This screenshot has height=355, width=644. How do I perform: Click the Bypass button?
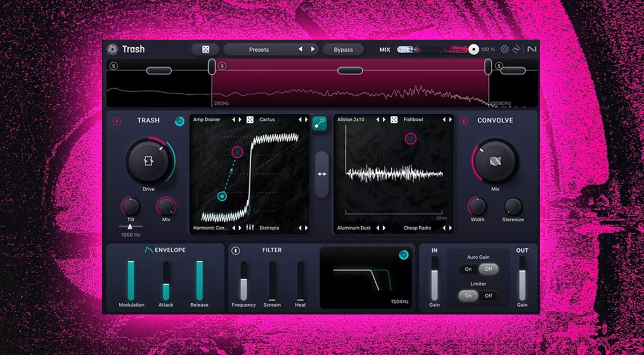point(343,49)
